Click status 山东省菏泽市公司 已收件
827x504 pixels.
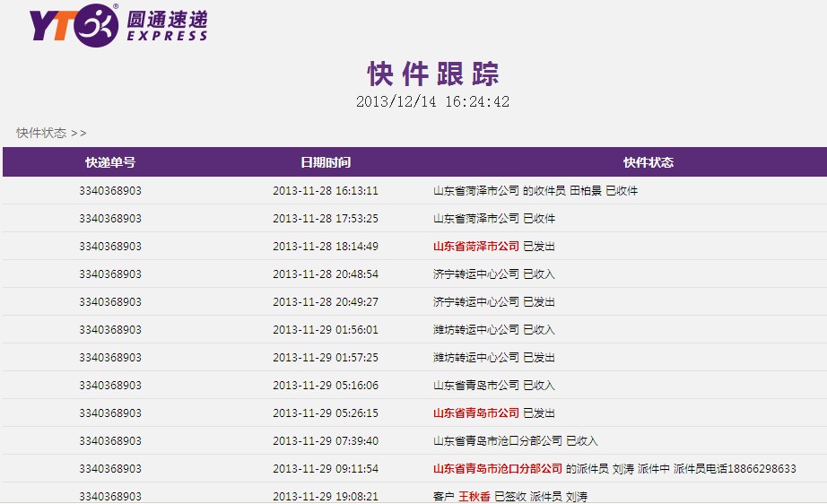(x=494, y=219)
